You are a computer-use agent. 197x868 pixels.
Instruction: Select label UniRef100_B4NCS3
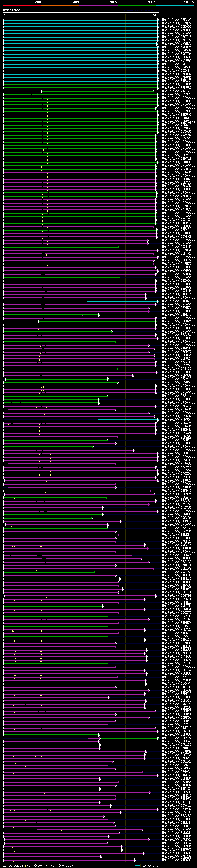176,775
